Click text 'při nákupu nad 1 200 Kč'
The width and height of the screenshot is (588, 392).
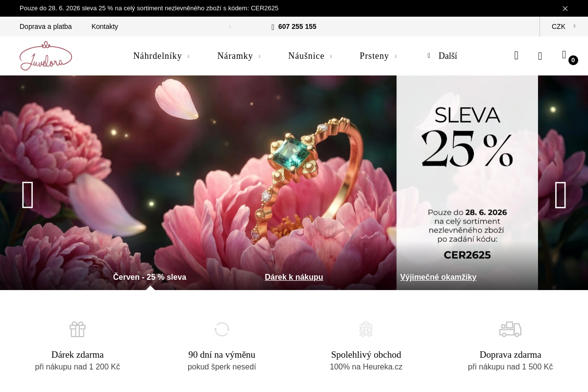tap(77, 367)
